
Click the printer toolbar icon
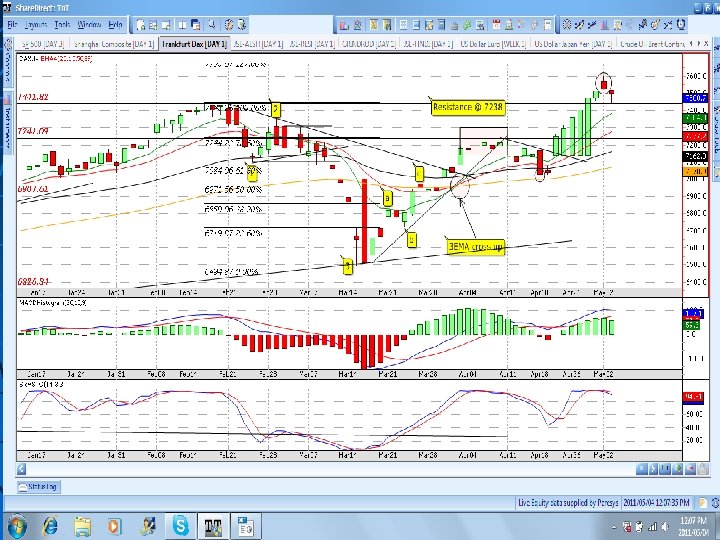(455, 25)
